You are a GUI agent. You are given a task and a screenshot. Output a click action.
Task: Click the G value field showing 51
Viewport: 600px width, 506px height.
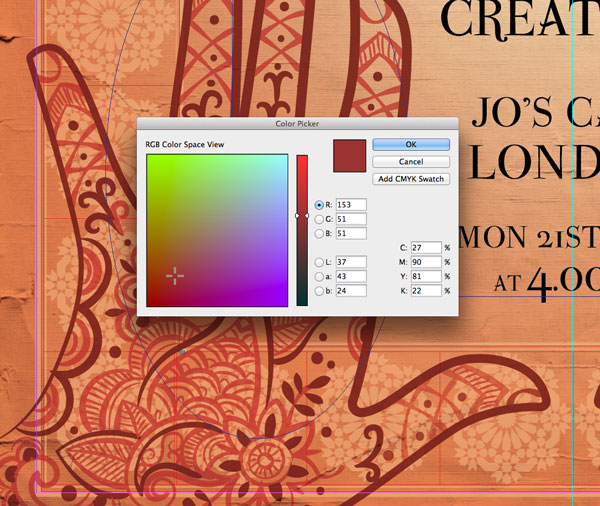point(351,219)
